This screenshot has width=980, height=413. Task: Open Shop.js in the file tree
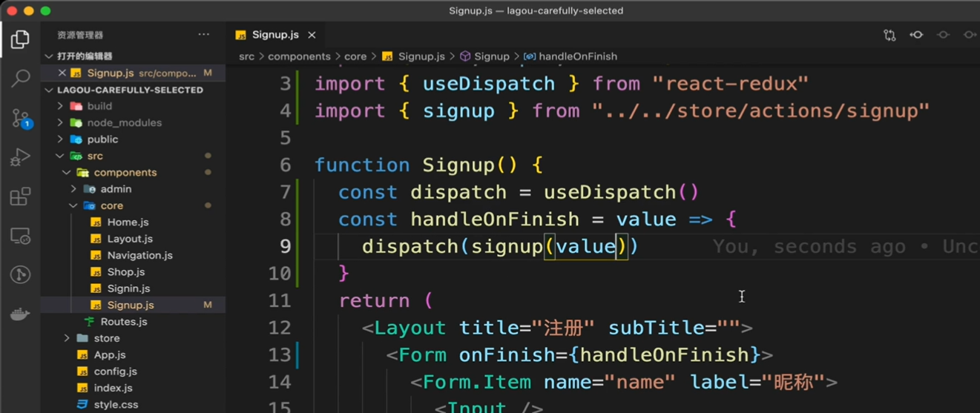(126, 272)
